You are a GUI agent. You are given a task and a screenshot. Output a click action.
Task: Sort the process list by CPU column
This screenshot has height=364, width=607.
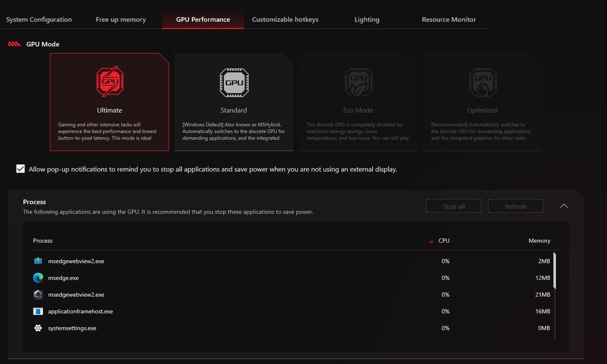(x=444, y=241)
